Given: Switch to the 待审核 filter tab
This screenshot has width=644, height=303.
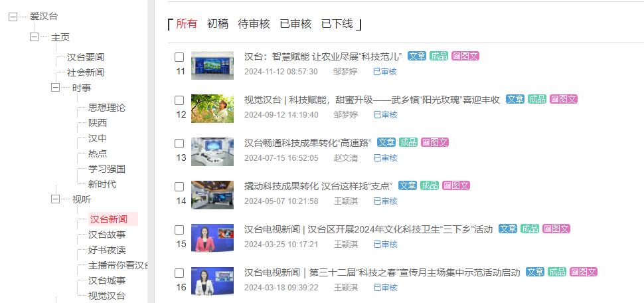Looking at the screenshot, I should 254,24.
